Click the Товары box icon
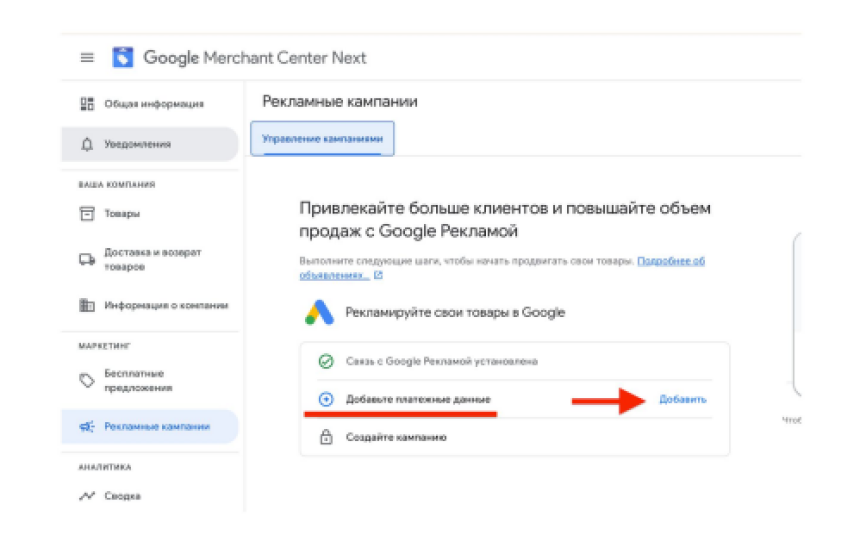The height and width of the screenshot is (541, 860). pyautogui.click(x=87, y=213)
